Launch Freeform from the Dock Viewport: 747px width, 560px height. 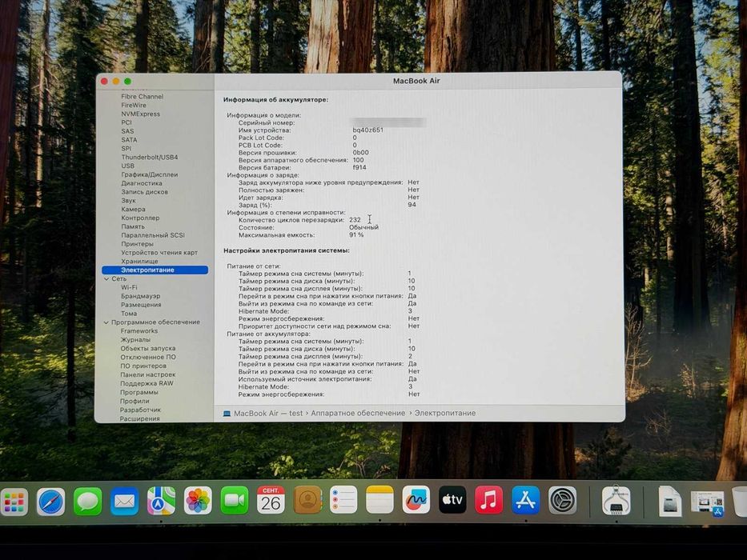[416, 500]
